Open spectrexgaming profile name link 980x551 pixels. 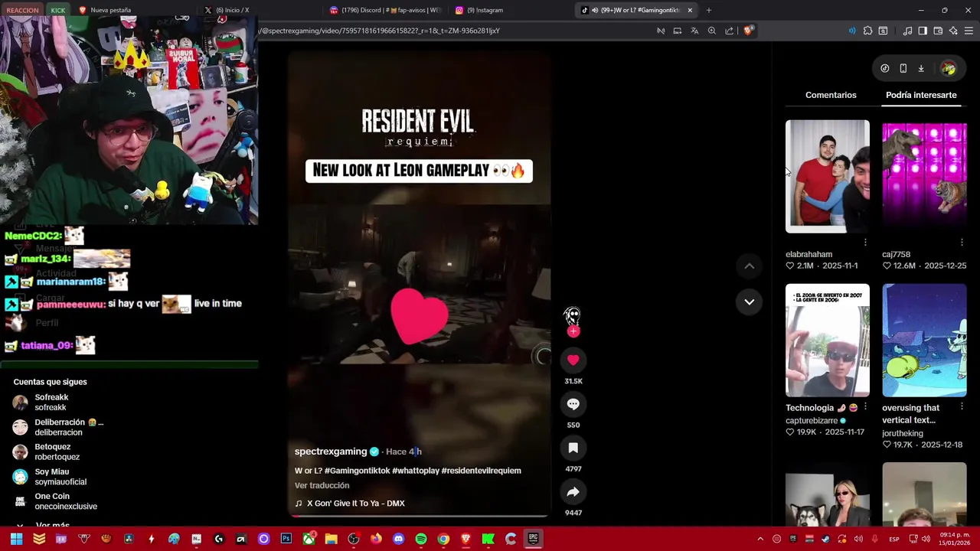pyautogui.click(x=331, y=452)
